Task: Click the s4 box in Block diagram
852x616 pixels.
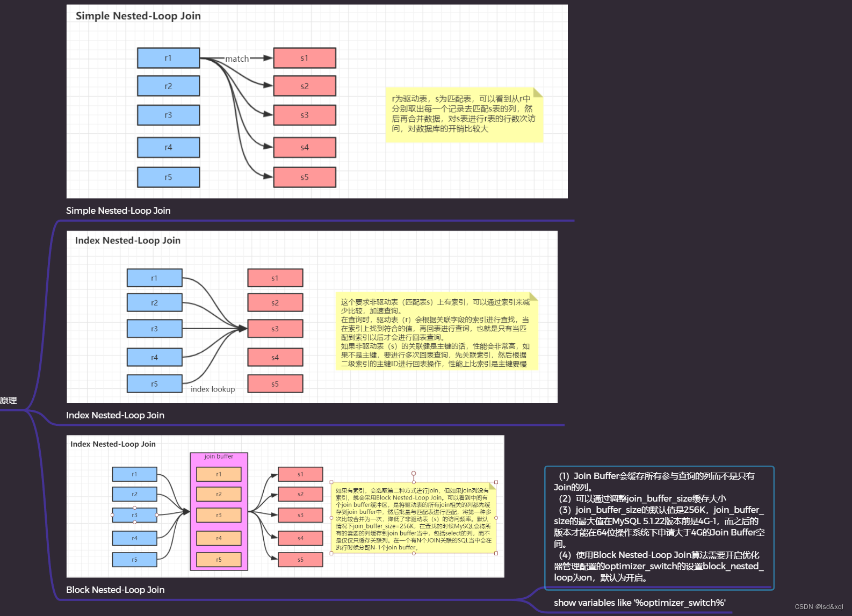Action: pyautogui.click(x=300, y=538)
